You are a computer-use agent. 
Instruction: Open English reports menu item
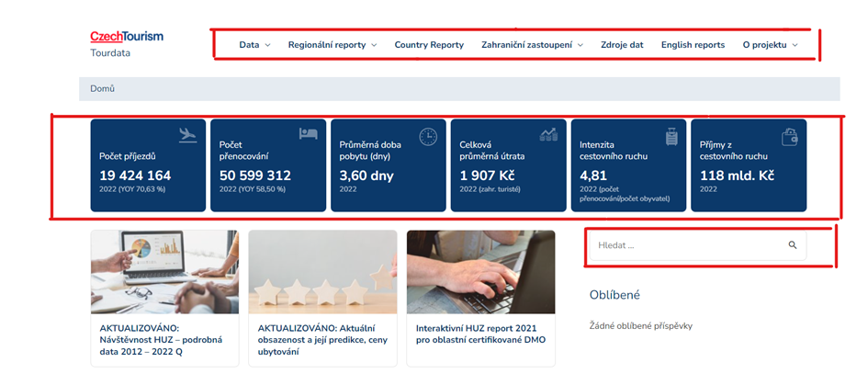coord(693,45)
